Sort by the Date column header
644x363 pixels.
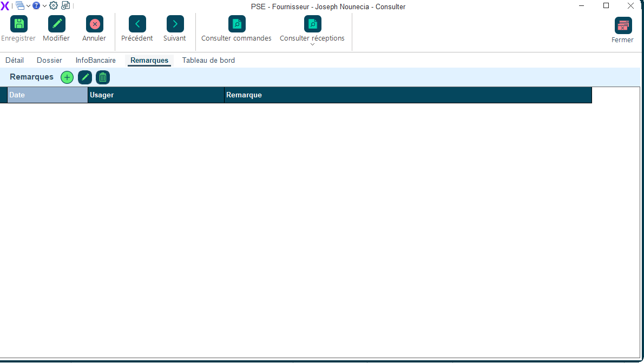pyautogui.click(x=48, y=95)
